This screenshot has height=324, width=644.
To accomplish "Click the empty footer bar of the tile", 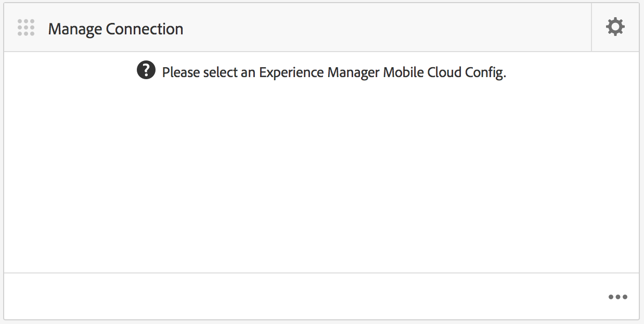I will click(x=302, y=296).
